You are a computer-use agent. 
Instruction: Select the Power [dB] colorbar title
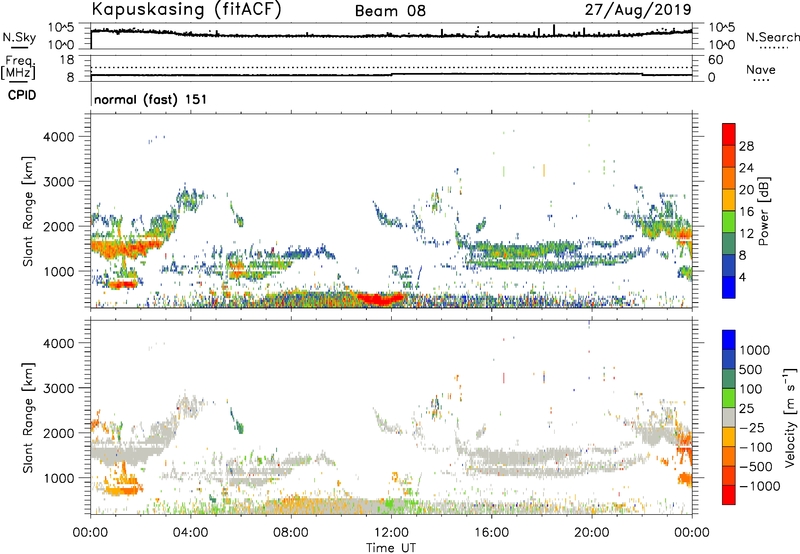(x=763, y=211)
